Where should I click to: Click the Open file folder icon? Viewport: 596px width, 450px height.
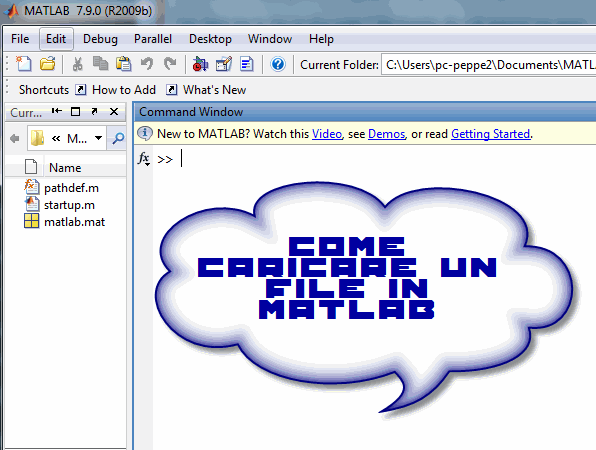[48, 64]
